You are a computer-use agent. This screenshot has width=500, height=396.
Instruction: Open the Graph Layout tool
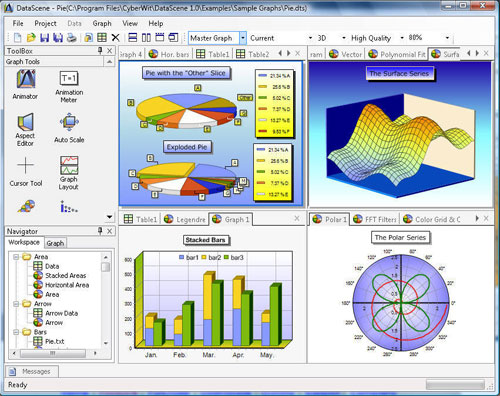click(x=69, y=173)
